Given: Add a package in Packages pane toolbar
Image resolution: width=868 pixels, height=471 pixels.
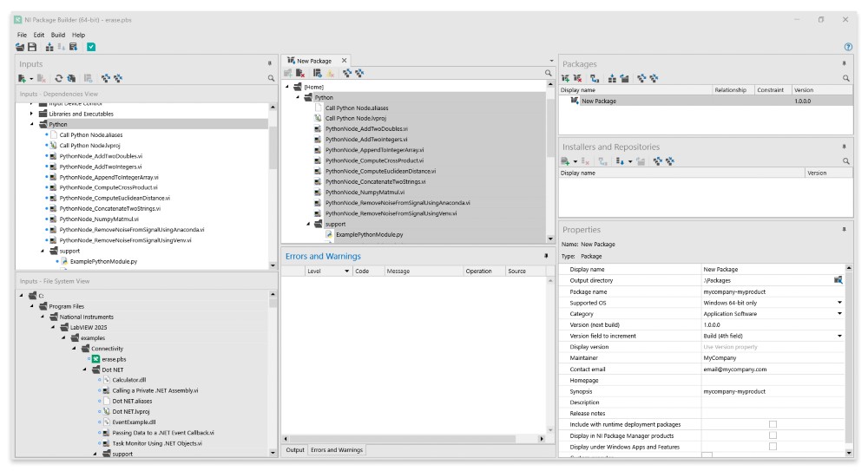Looking at the screenshot, I should tap(565, 79).
